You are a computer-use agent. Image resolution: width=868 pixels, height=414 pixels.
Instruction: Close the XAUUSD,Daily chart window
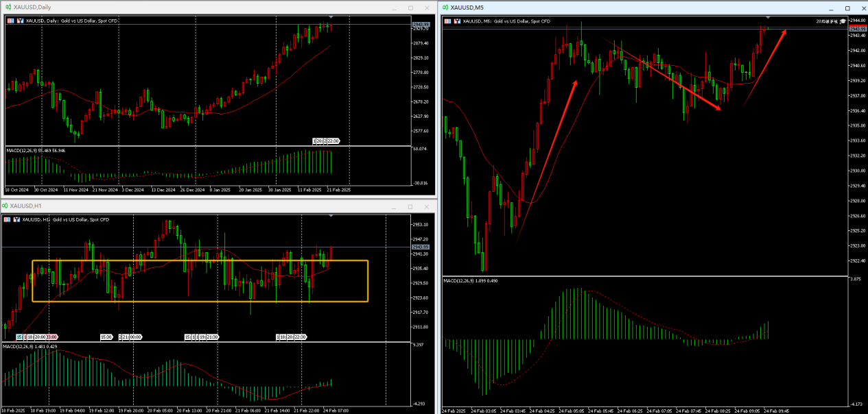coord(427,8)
